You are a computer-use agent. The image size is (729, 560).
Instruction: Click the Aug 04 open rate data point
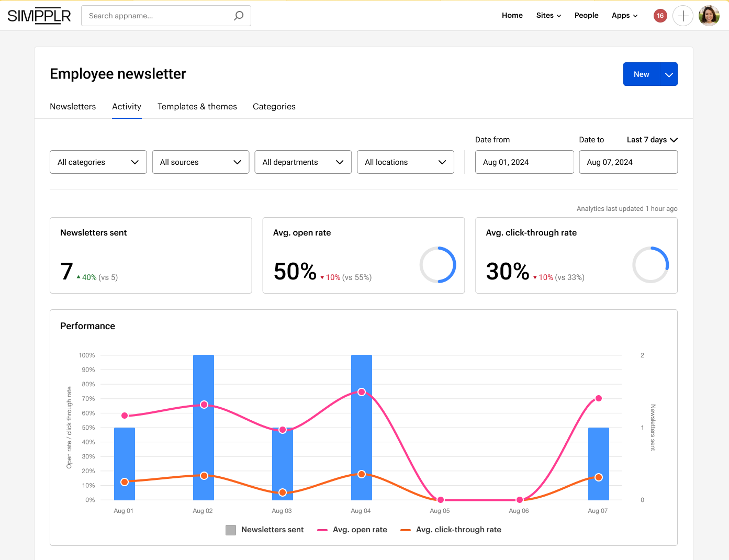[362, 392]
